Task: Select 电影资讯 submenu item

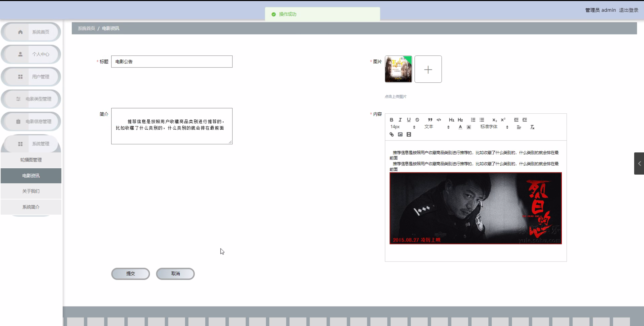Action: pyautogui.click(x=31, y=176)
